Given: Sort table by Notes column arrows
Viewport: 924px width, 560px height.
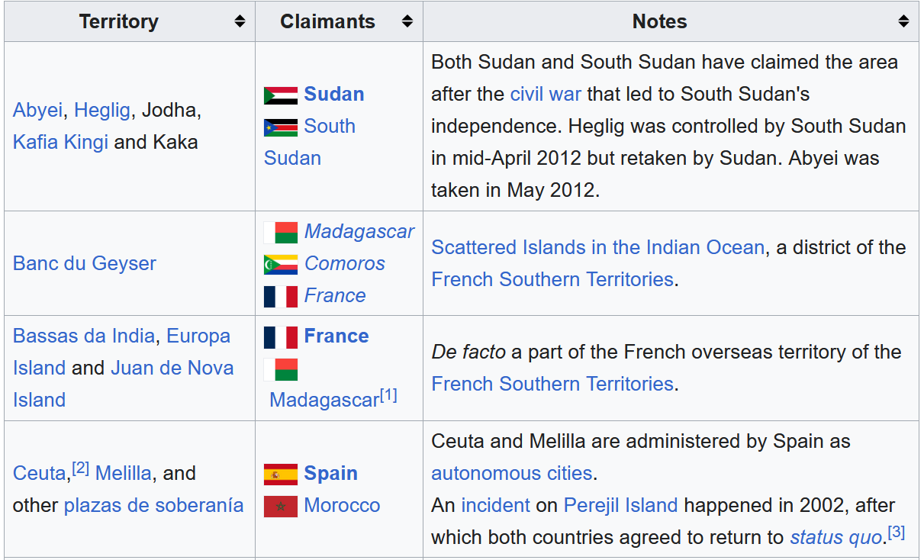Looking at the screenshot, I should click(903, 21).
